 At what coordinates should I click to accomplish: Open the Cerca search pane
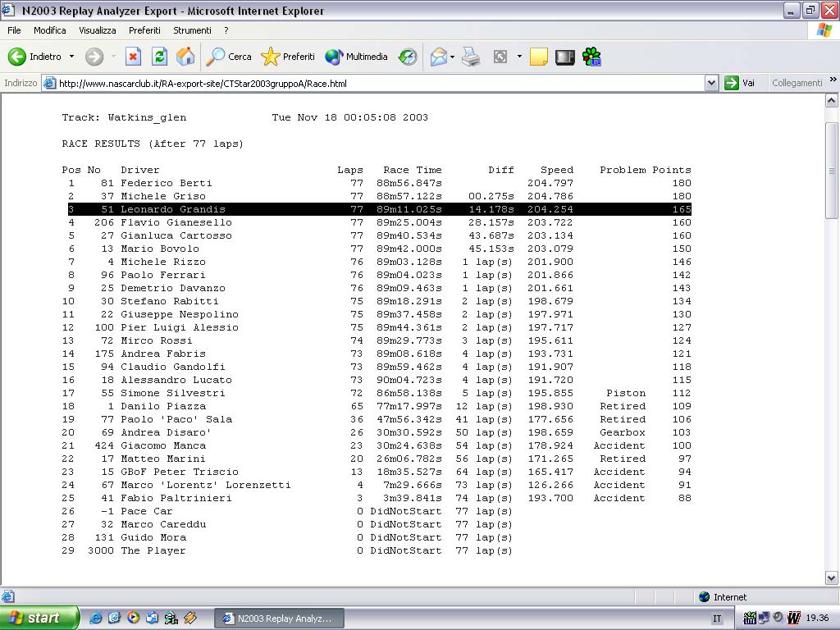tap(229, 57)
